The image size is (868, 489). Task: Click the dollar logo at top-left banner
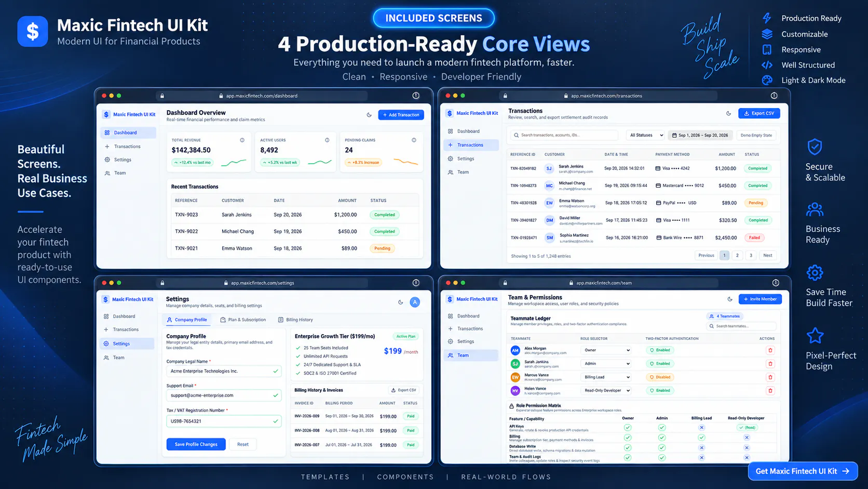[x=33, y=31]
